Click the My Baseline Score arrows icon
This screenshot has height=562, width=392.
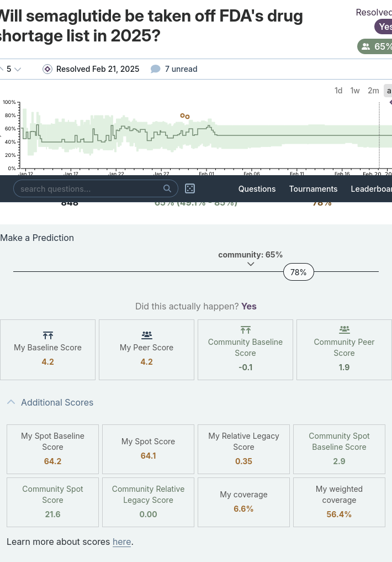pyautogui.click(x=48, y=335)
